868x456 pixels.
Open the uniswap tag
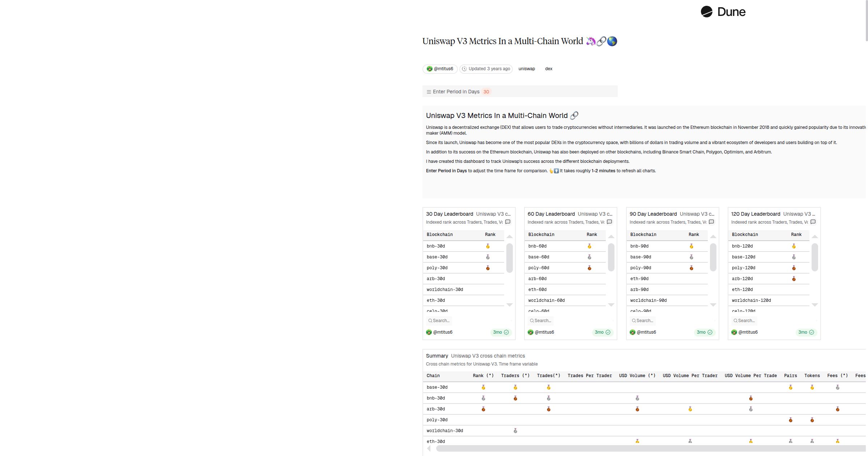tap(527, 69)
